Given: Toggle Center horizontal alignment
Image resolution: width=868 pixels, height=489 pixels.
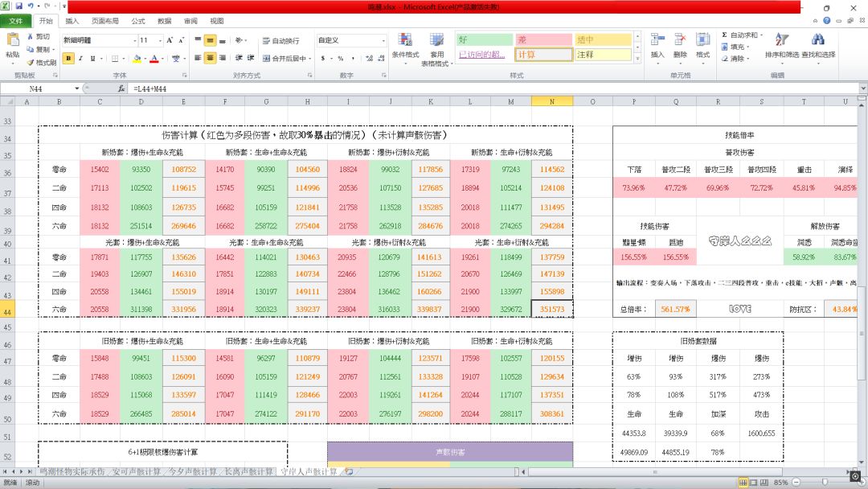Looking at the screenshot, I should [x=210, y=58].
